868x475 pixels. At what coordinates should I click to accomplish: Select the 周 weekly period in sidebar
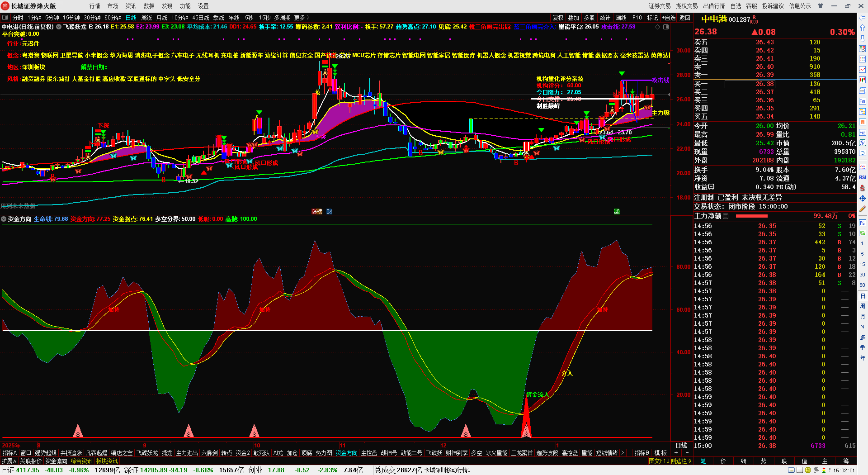[863, 306]
